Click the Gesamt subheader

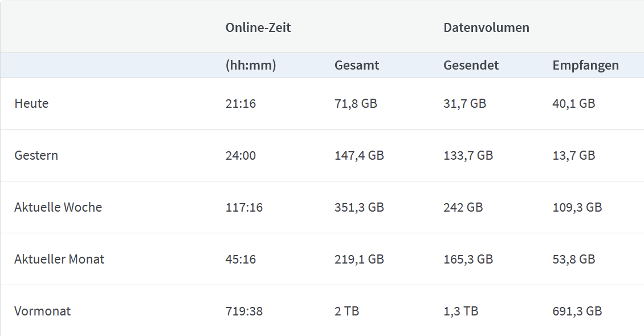[x=357, y=65]
